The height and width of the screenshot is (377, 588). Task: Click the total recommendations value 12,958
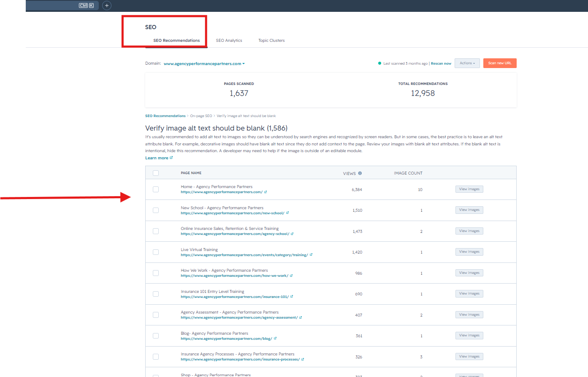423,93
